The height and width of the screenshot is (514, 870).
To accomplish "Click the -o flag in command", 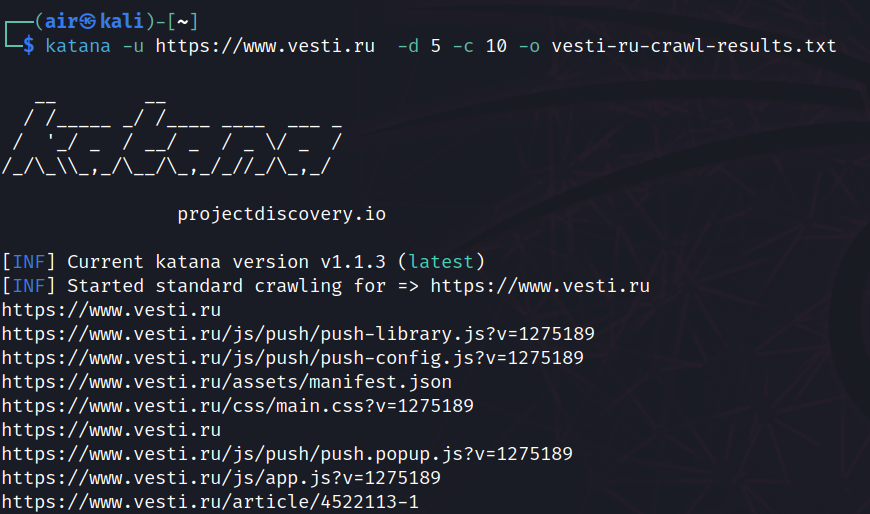I will coord(529,46).
